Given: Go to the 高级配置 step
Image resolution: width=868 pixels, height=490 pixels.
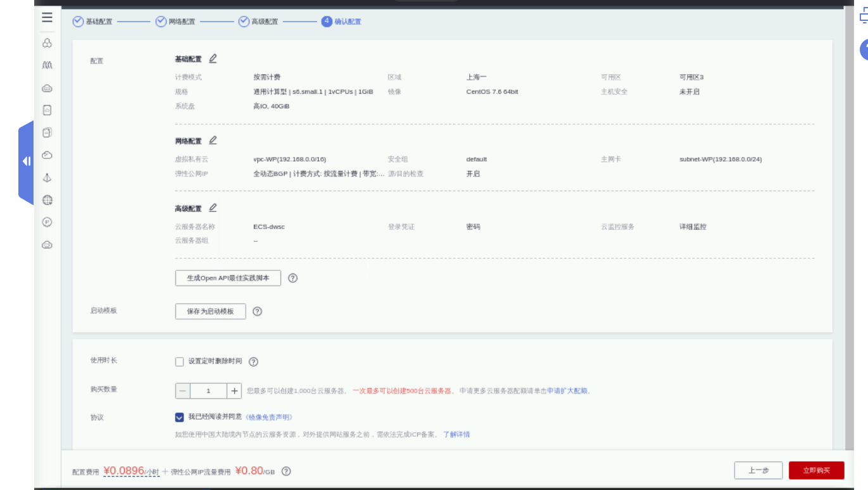Looking at the screenshot, I should 258,22.
